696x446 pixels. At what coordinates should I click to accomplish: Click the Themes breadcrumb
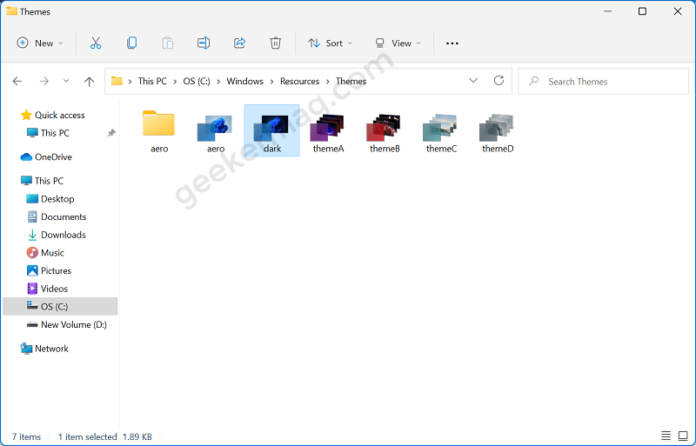coord(351,81)
